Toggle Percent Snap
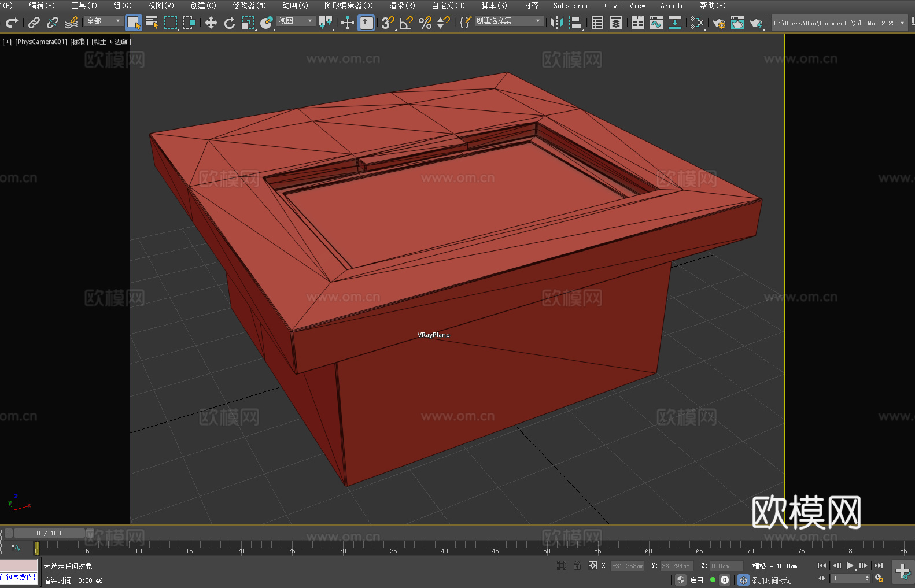The width and height of the screenshot is (915, 588). [425, 23]
